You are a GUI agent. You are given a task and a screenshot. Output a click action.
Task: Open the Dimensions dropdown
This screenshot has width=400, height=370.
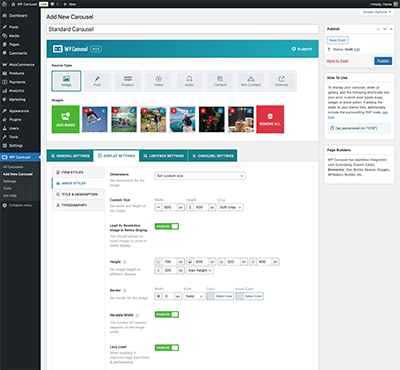point(200,176)
